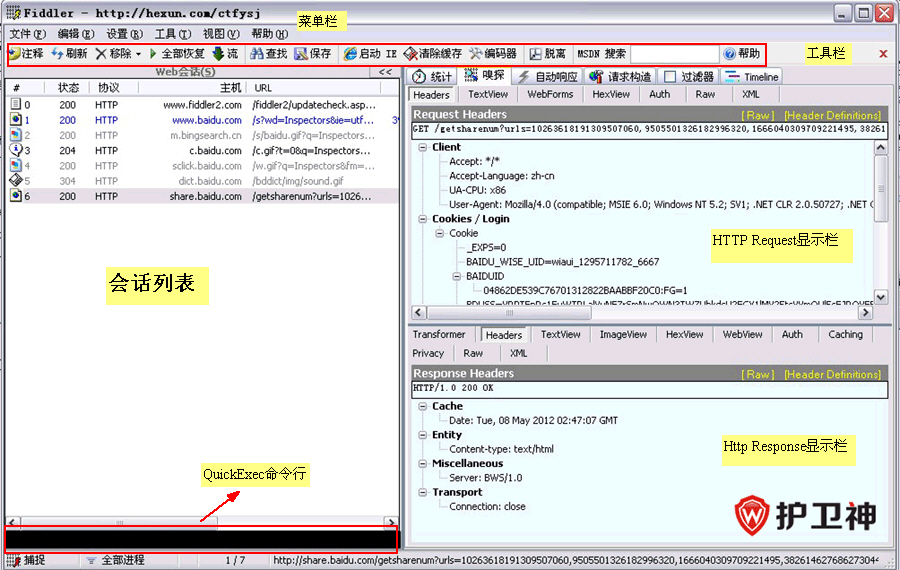Click the 帮助 help icon in toolbar
Screen dimensions: 900x570
pos(729,53)
